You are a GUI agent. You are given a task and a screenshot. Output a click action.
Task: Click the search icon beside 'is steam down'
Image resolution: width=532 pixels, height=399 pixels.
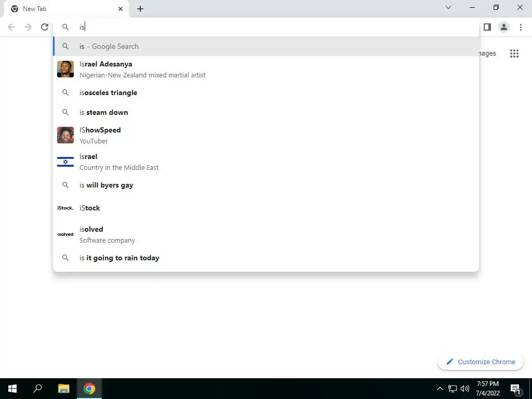[65, 112]
